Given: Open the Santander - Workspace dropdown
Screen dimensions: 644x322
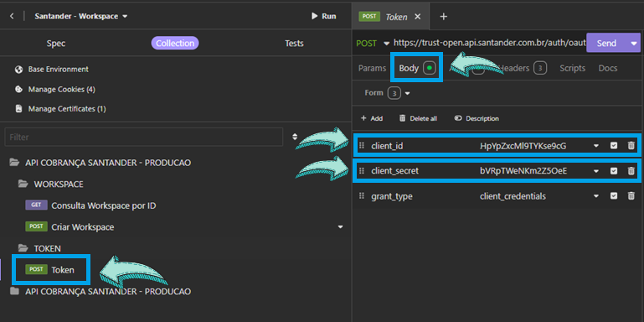Looking at the screenshot, I should point(81,17).
